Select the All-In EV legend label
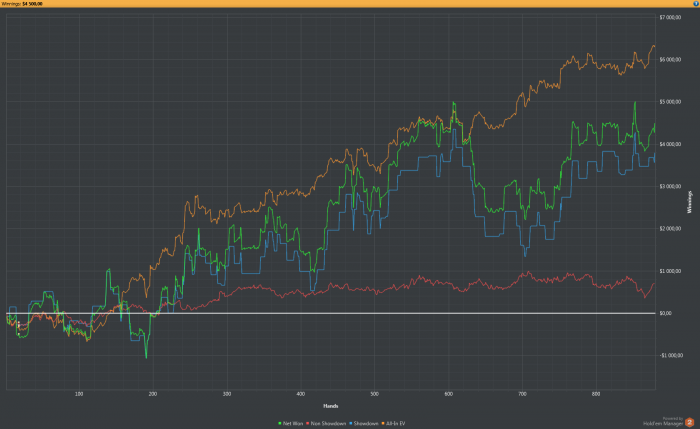Image resolution: width=700 pixels, height=429 pixels. [x=396, y=423]
